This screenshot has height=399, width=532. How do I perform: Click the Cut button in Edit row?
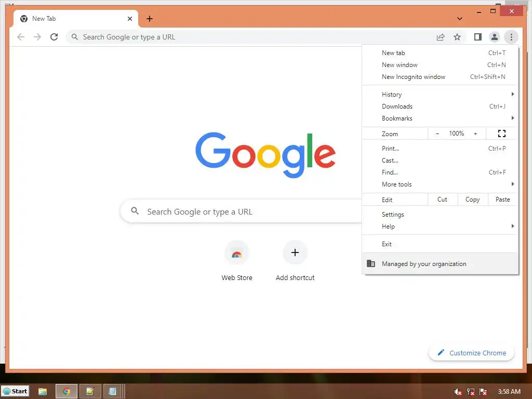(x=443, y=199)
